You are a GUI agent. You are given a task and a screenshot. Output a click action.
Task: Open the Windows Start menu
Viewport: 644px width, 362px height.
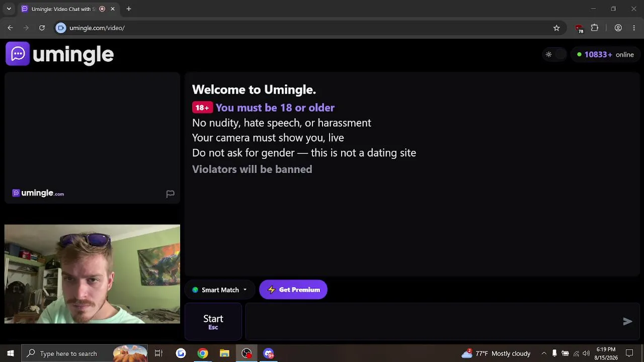pyautogui.click(x=10, y=353)
